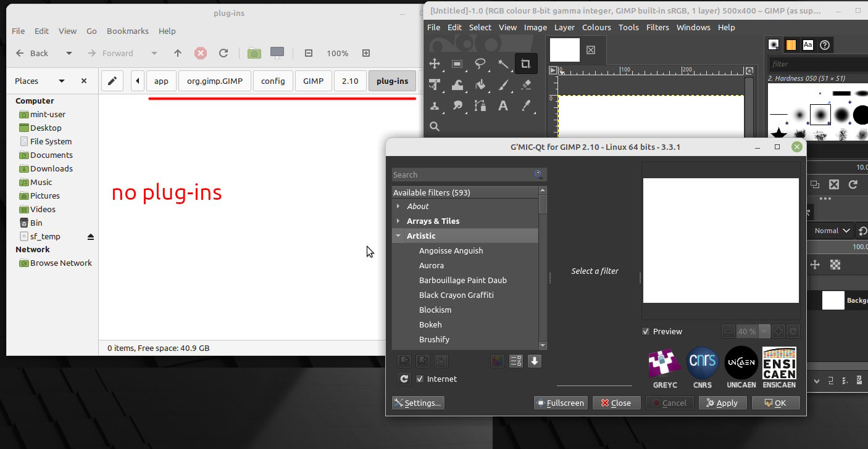This screenshot has width=868, height=449.
Task: Click the Apply button in G'MIC
Action: click(x=722, y=403)
